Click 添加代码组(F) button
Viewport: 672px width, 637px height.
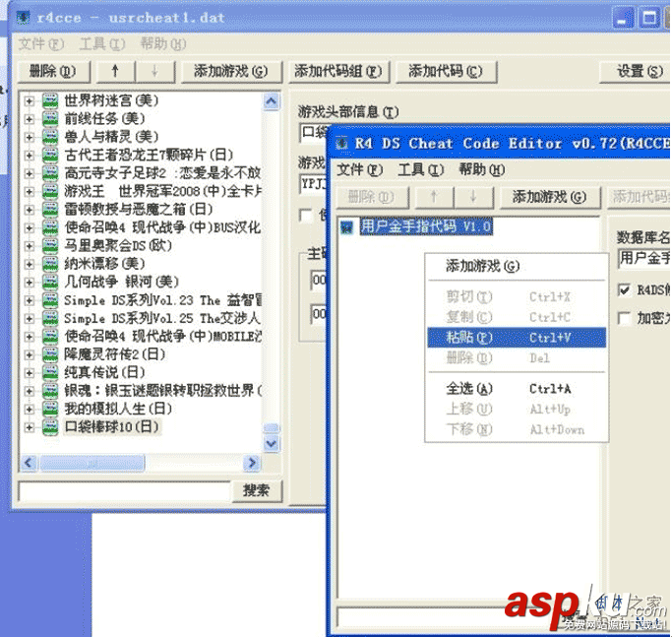coord(337,71)
